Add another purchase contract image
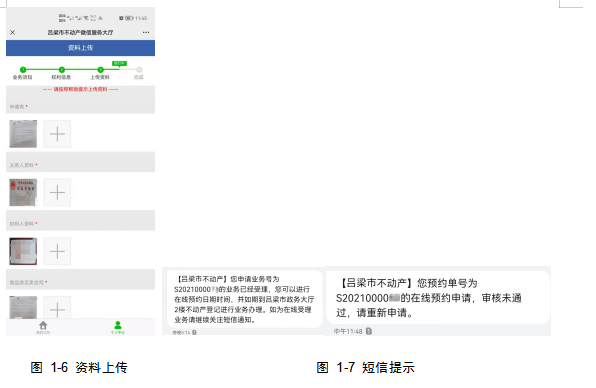Viewport: 596px width, 388px height. [57, 308]
